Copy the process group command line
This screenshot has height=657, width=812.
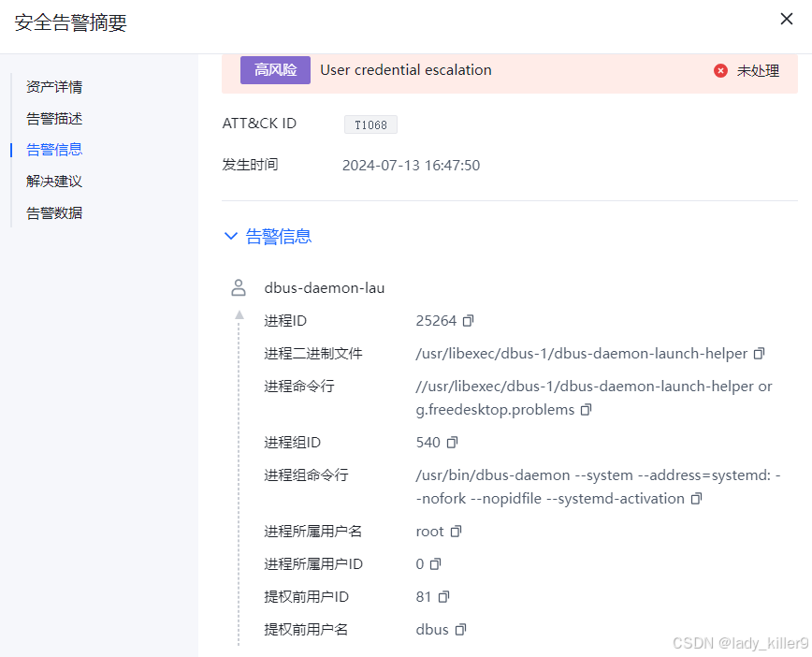[695, 499]
